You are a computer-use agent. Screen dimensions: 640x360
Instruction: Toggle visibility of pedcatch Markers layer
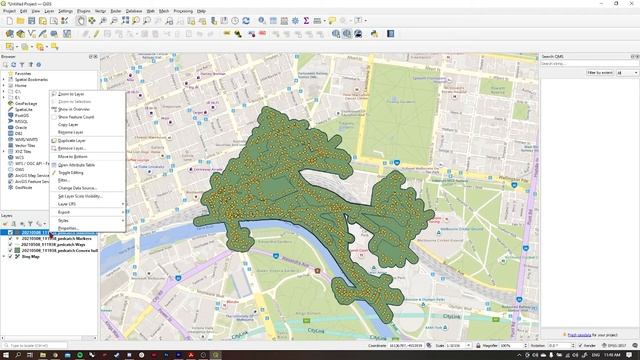click(x=11, y=238)
